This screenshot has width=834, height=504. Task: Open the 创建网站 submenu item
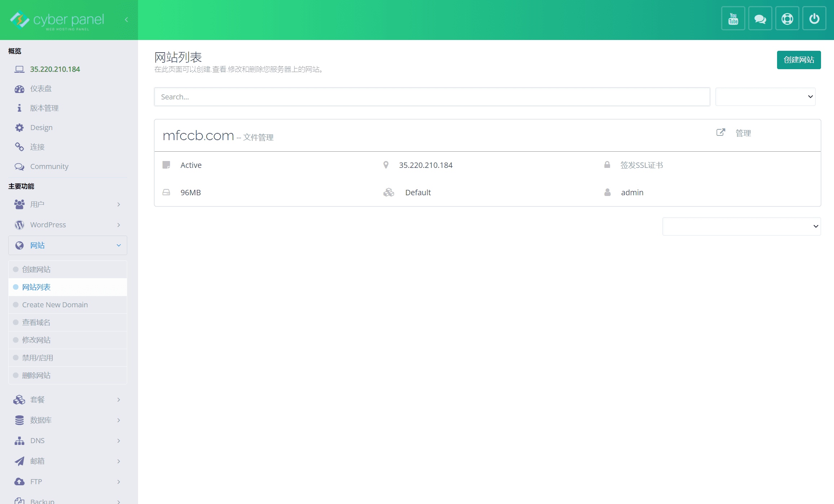click(x=36, y=269)
